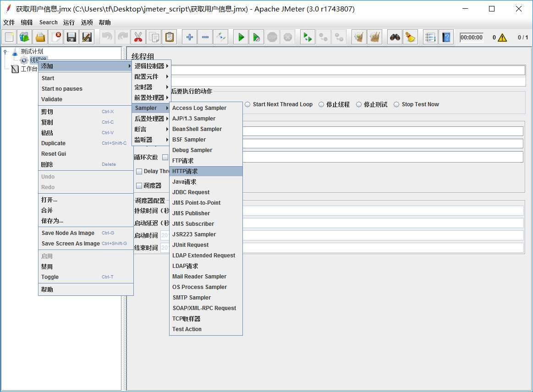
Task: Tick the checkbox beside 循环次数
Action: point(165,157)
